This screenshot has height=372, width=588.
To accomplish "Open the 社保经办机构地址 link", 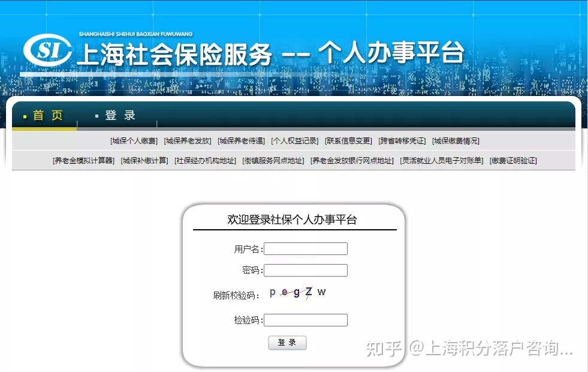I will tap(205, 161).
